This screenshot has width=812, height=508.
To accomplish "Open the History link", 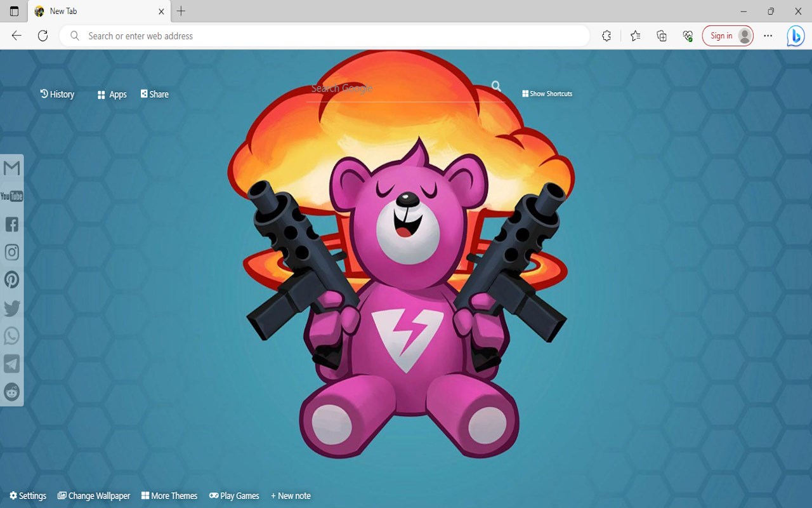I will pyautogui.click(x=57, y=94).
